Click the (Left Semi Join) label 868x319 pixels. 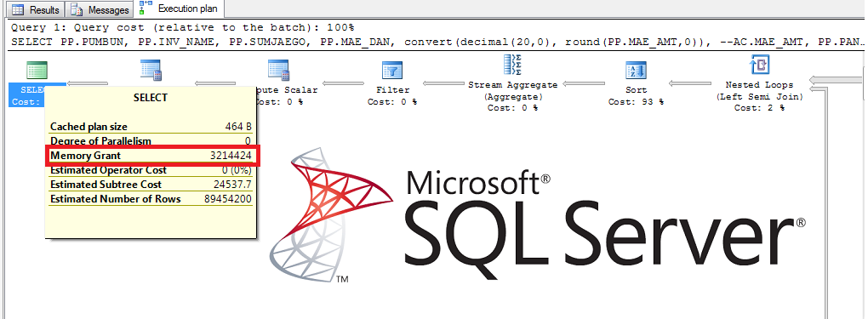(x=759, y=96)
